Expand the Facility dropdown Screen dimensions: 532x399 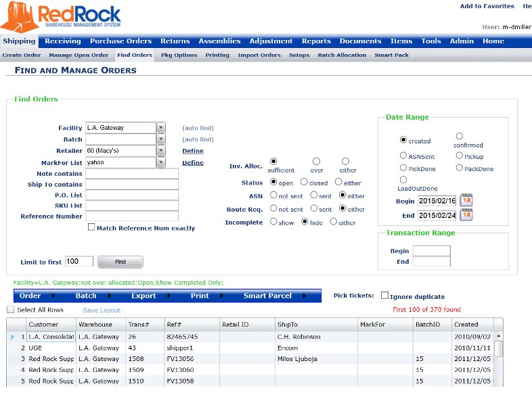[161, 128]
